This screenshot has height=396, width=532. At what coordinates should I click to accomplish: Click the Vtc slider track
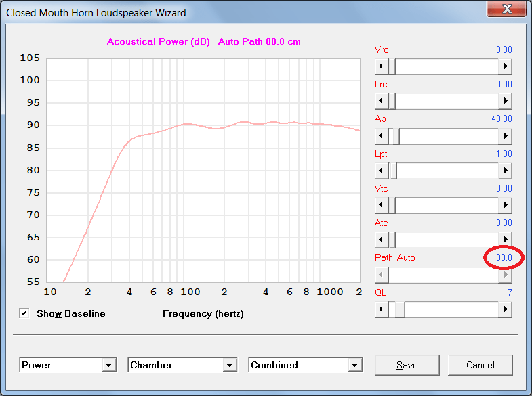pos(447,205)
